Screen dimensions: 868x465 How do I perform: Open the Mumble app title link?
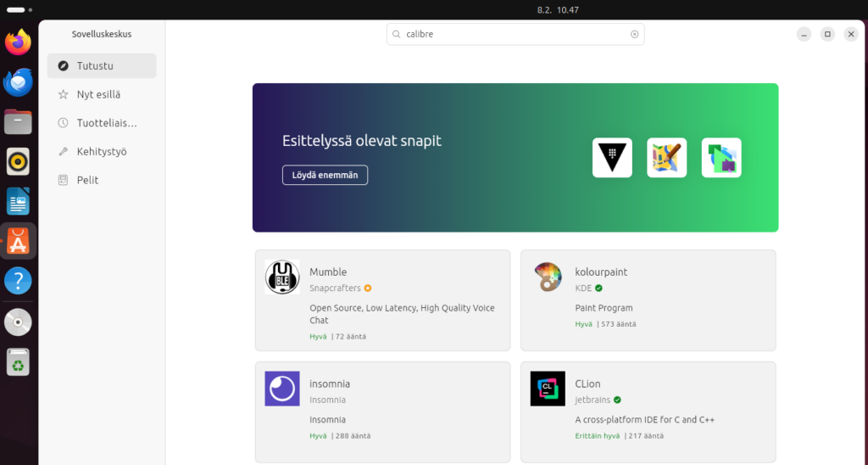pyautogui.click(x=328, y=272)
